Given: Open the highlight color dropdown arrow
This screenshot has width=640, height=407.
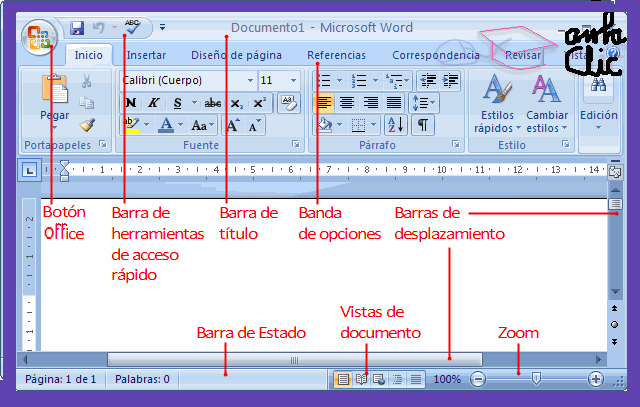Looking at the screenshot, I should (147, 125).
